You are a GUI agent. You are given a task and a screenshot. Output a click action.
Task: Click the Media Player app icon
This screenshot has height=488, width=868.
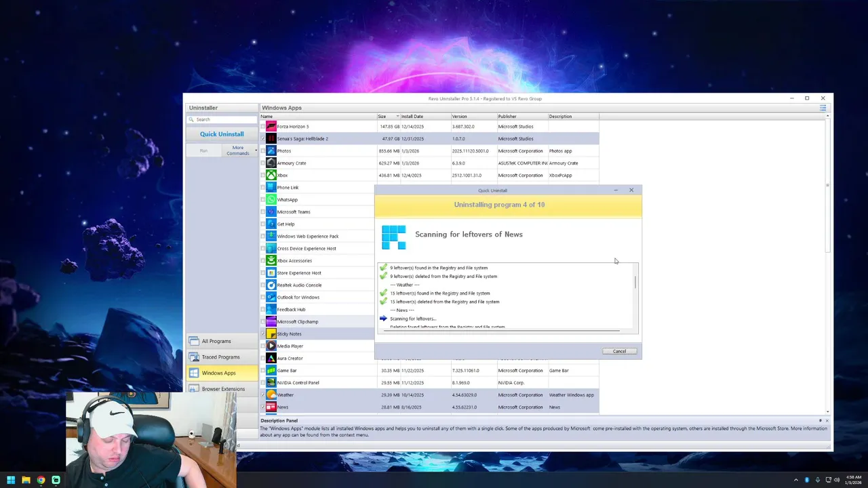click(x=271, y=346)
